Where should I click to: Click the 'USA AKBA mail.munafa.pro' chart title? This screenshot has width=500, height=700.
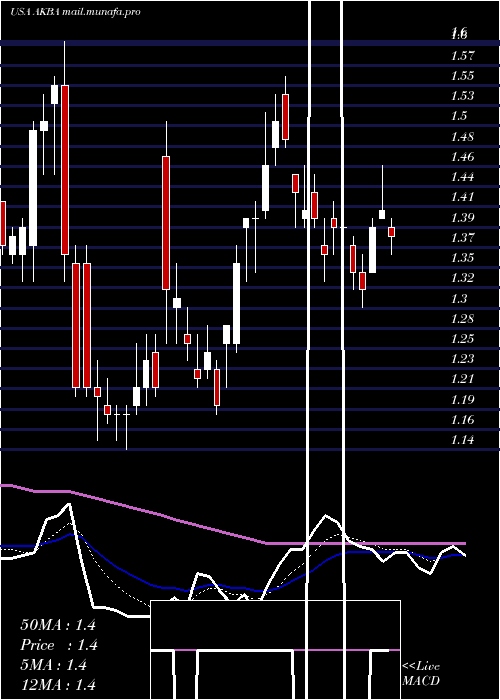click(75, 12)
